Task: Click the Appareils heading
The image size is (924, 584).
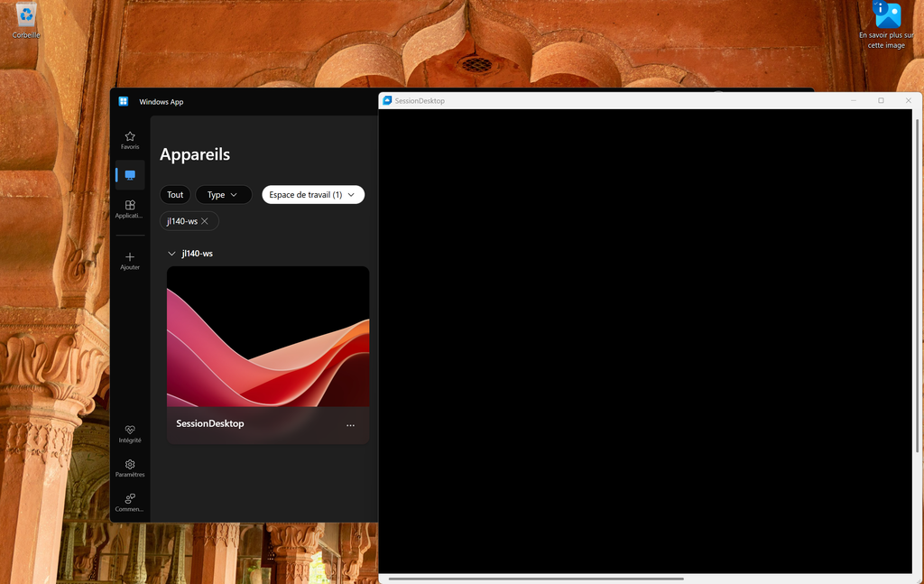Action: pos(195,154)
